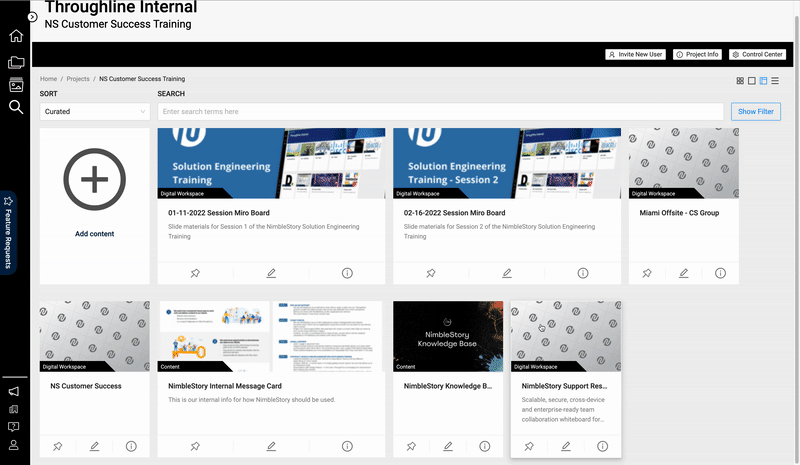The width and height of the screenshot is (800, 465).
Task: Pin the 01-11-2022 Session Miro Board card
Action: 195,273
